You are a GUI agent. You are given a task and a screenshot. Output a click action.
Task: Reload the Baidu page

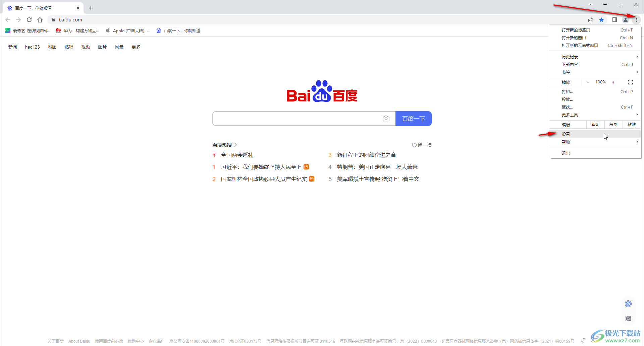pos(29,20)
